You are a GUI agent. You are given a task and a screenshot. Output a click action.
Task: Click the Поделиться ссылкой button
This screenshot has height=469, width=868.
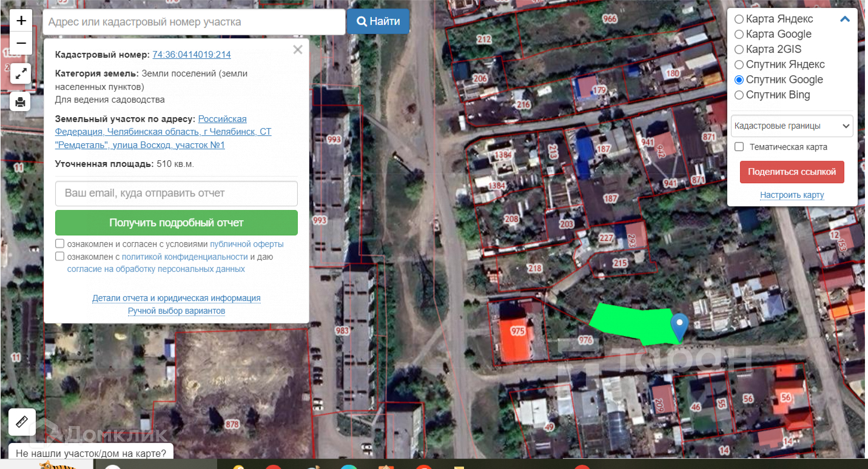coord(792,172)
